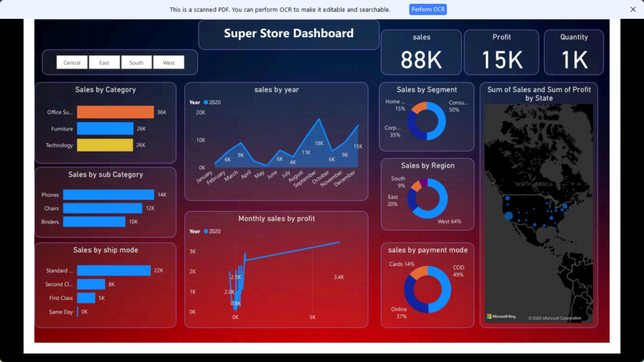Select the Central region filter
The width and height of the screenshot is (644, 362).
click(72, 62)
